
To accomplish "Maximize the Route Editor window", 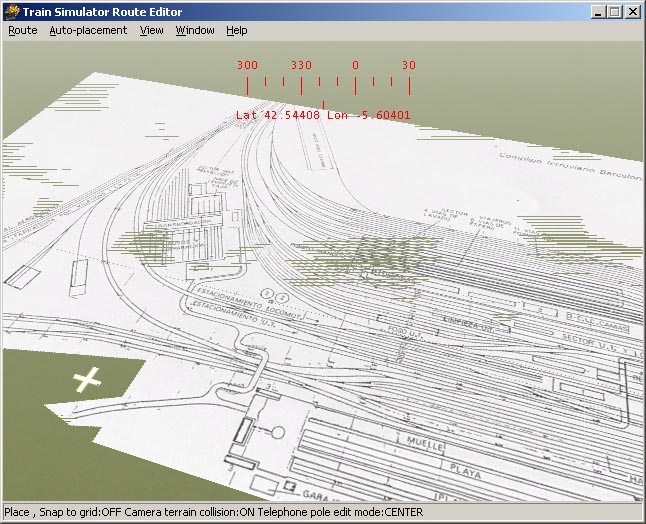I will [615, 11].
